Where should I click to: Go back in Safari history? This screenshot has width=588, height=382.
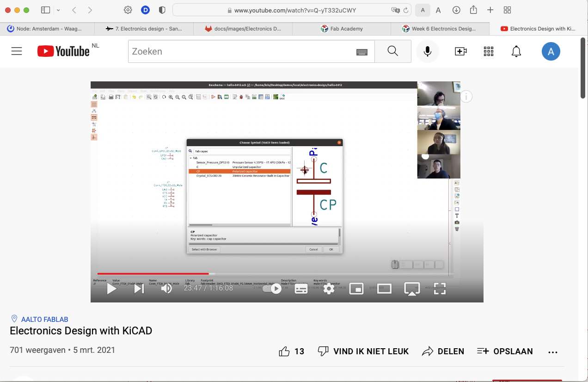click(74, 10)
